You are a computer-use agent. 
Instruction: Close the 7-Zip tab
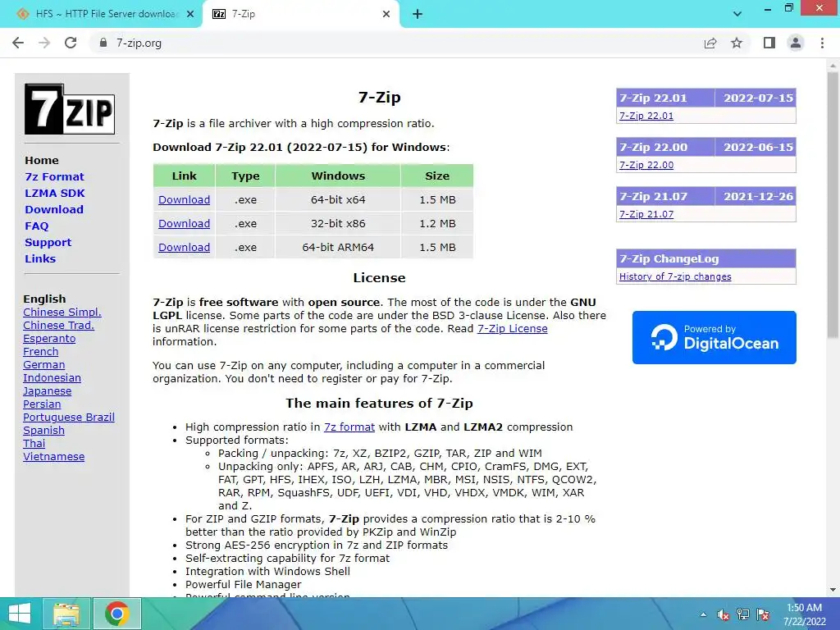(x=386, y=14)
